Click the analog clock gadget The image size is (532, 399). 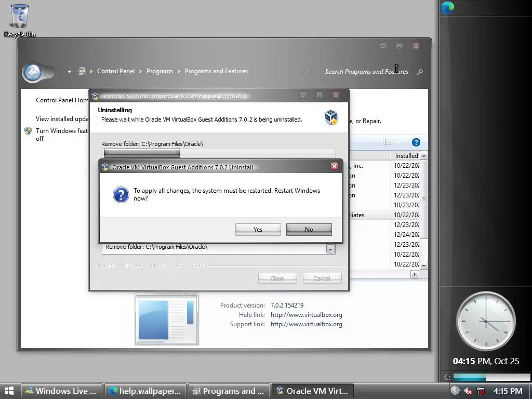486,321
